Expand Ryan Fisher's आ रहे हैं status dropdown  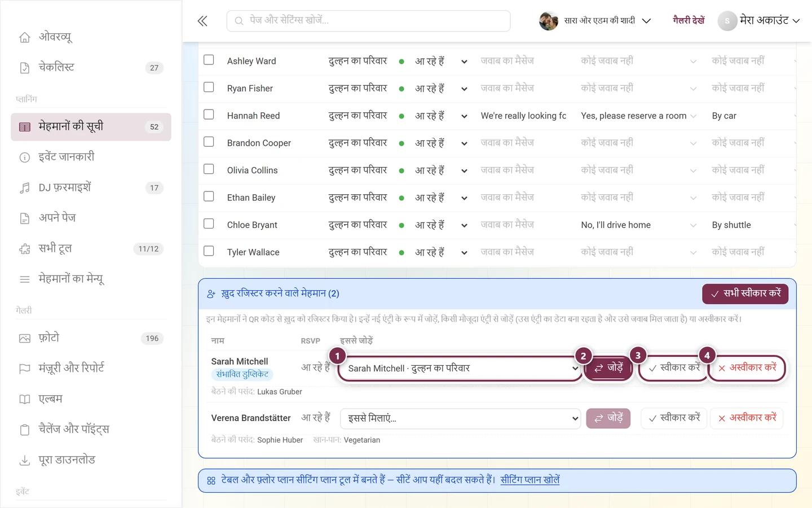tap(464, 89)
